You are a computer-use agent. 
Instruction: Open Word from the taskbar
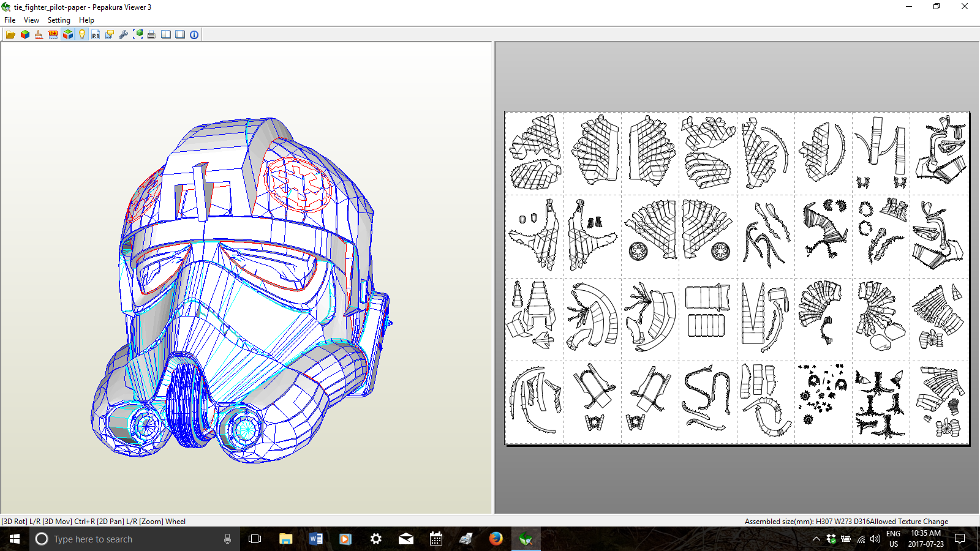point(315,539)
